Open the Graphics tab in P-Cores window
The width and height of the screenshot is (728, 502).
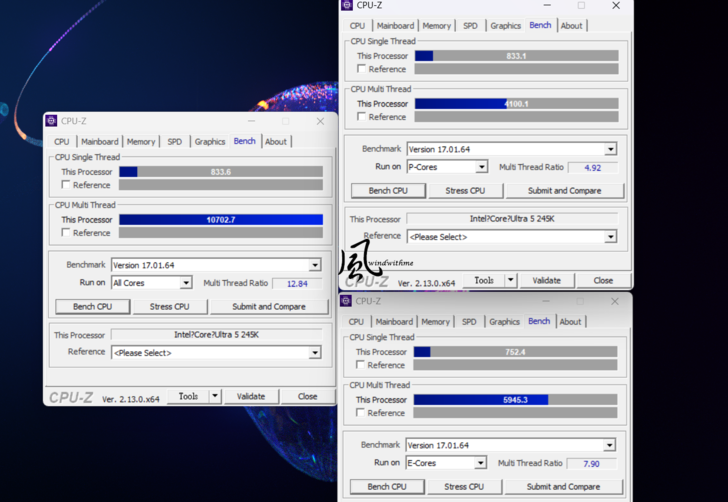505,26
